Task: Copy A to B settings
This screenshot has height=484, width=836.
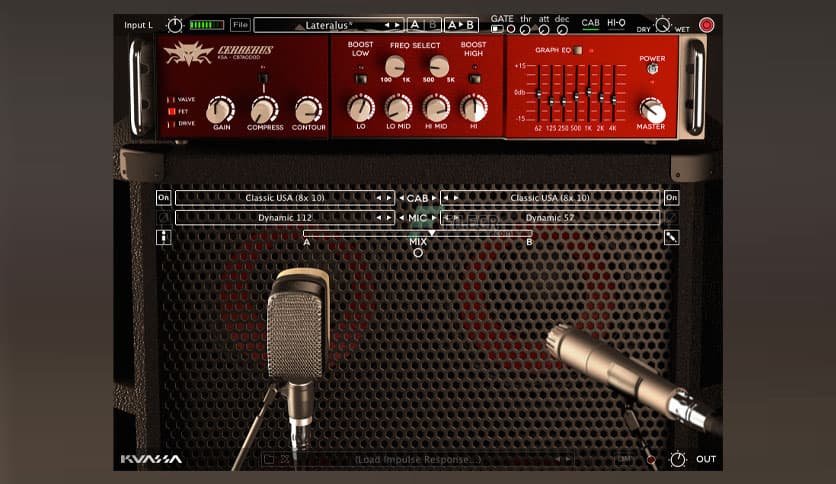Action: pos(461,25)
